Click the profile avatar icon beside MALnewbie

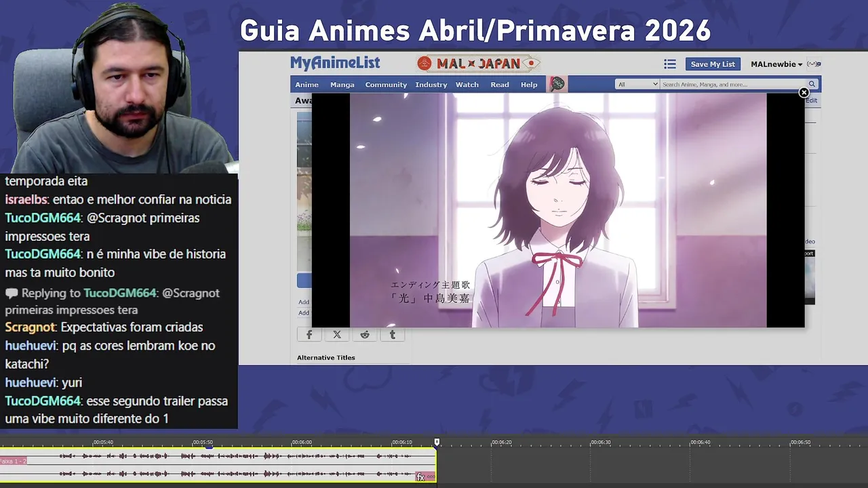click(814, 64)
